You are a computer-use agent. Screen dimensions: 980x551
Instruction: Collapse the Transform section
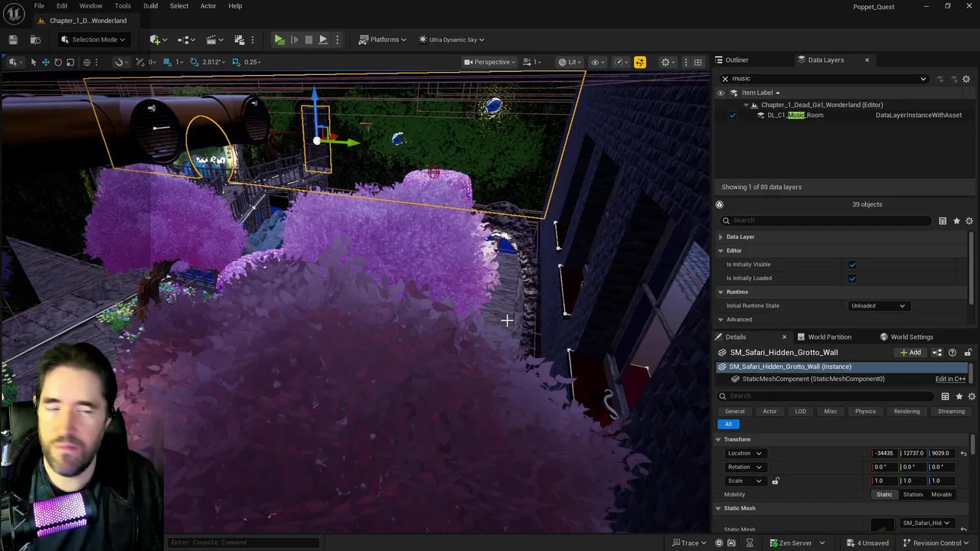tap(719, 439)
